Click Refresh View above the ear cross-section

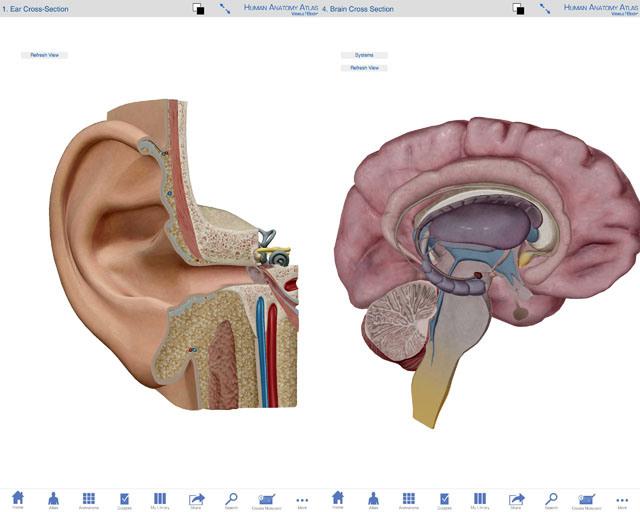(x=45, y=55)
